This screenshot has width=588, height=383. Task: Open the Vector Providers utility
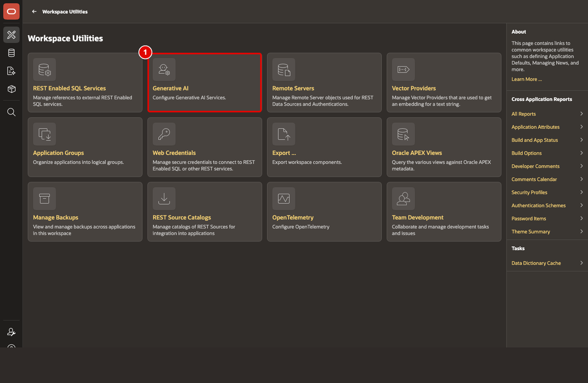click(444, 82)
